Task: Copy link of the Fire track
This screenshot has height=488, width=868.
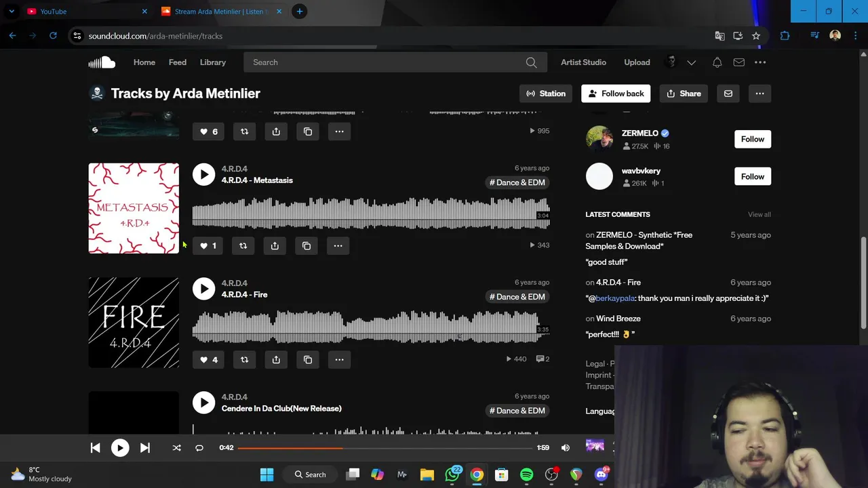Action: pyautogui.click(x=308, y=359)
